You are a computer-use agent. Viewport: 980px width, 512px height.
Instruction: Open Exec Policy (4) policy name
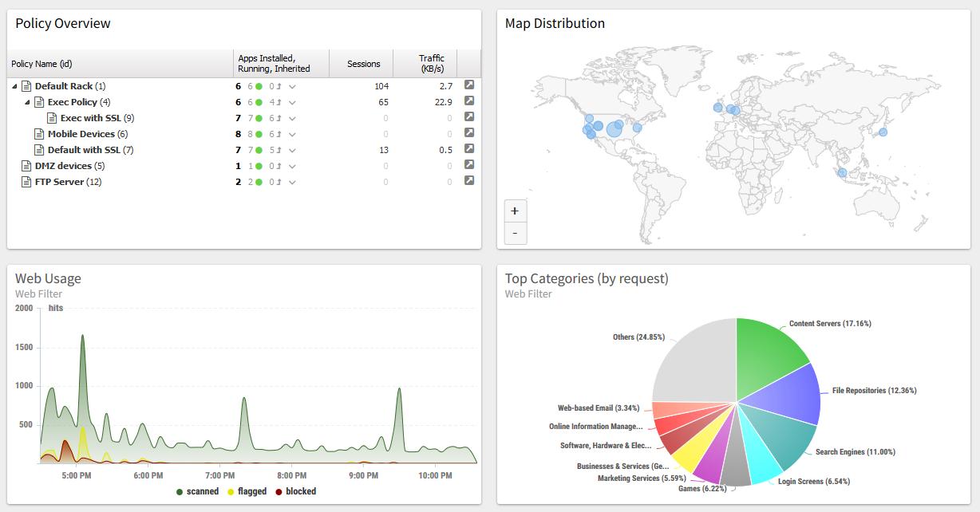(79, 102)
